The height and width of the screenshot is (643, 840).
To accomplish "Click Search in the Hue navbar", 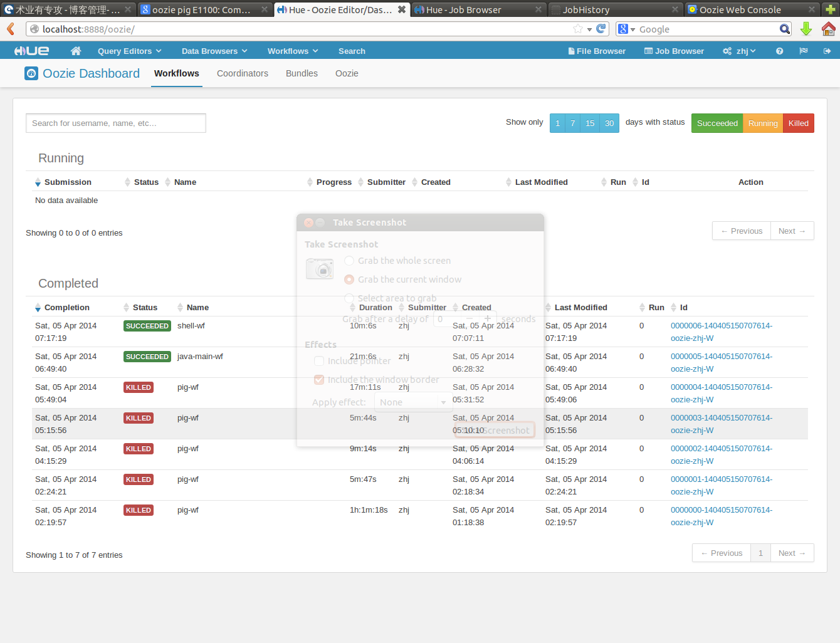I will point(352,51).
